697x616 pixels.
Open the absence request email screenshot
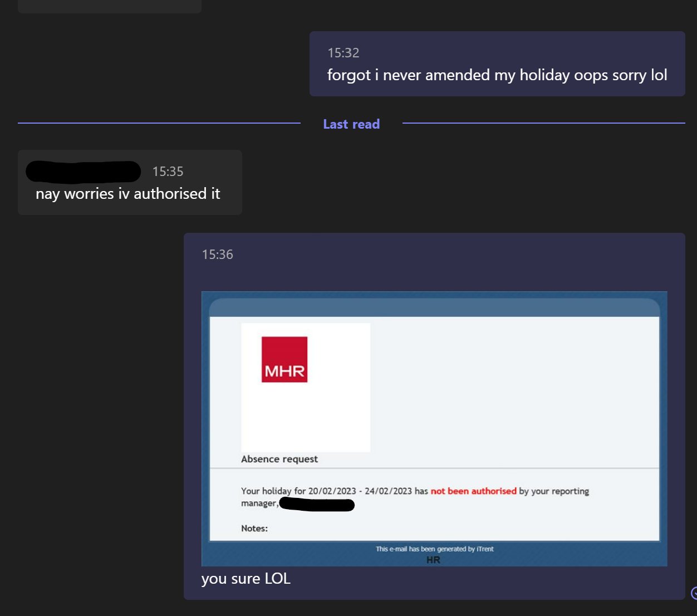pyautogui.click(x=434, y=428)
